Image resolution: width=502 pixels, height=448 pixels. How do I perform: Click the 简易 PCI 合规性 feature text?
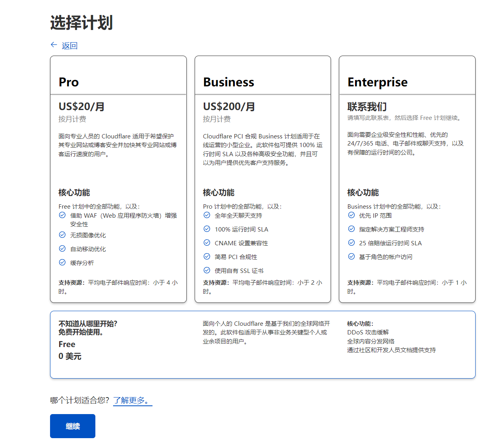click(236, 257)
